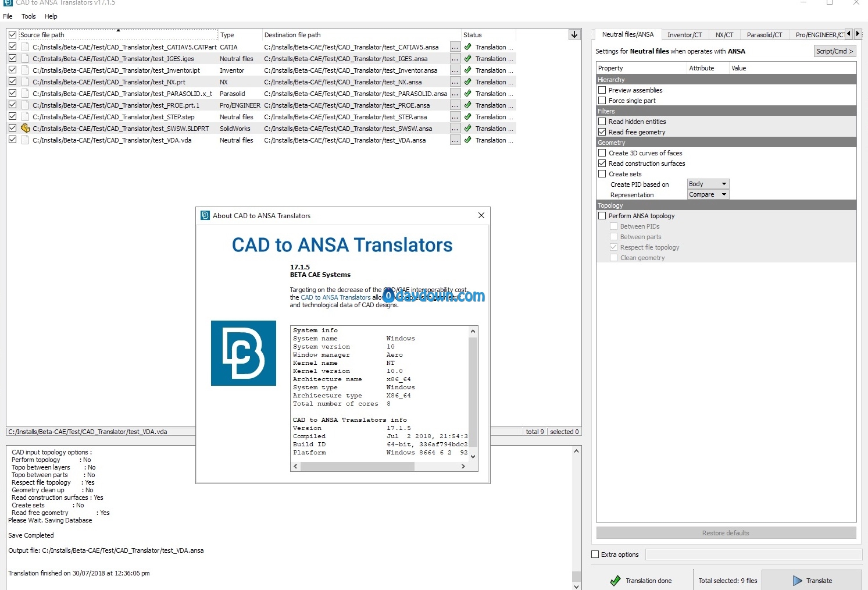Open the Script/Cmd > menu button
The image size is (868, 590).
834,51
